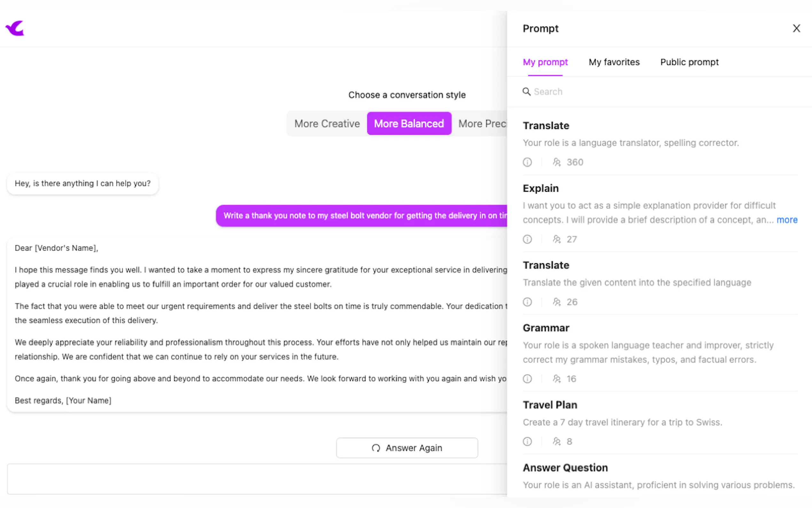
Task: Click the Answer Again button
Action: (407, 448)
